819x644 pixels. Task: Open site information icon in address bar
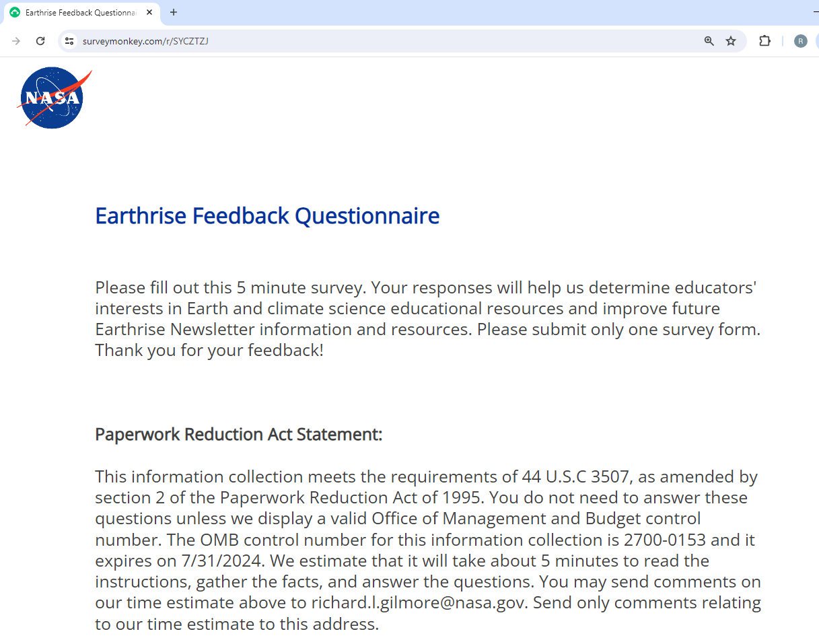(69, 41)
